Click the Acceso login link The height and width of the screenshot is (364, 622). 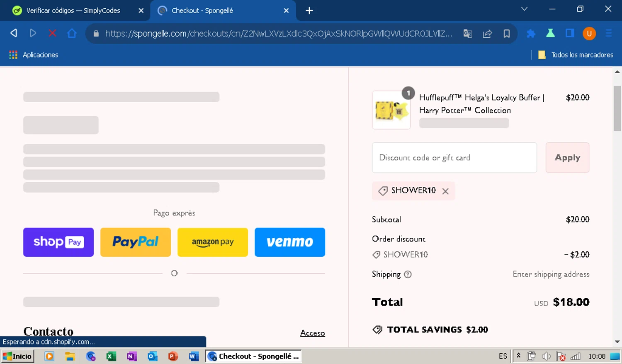313,333
